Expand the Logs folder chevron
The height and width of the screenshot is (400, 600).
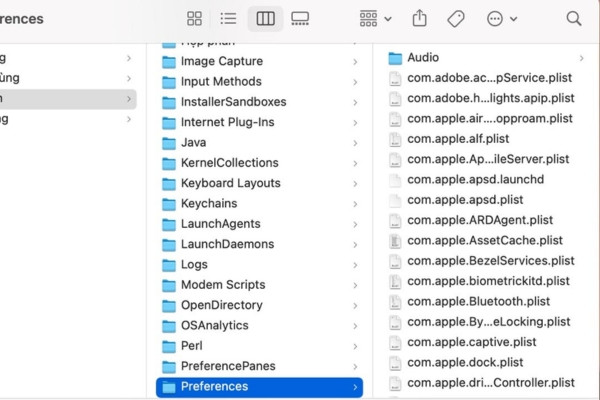pos(355,265)
